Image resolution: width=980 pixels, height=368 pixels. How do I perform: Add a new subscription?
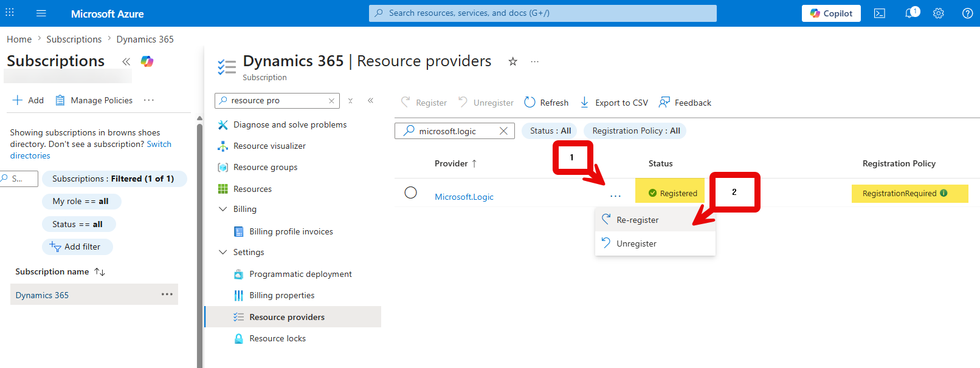28,100
